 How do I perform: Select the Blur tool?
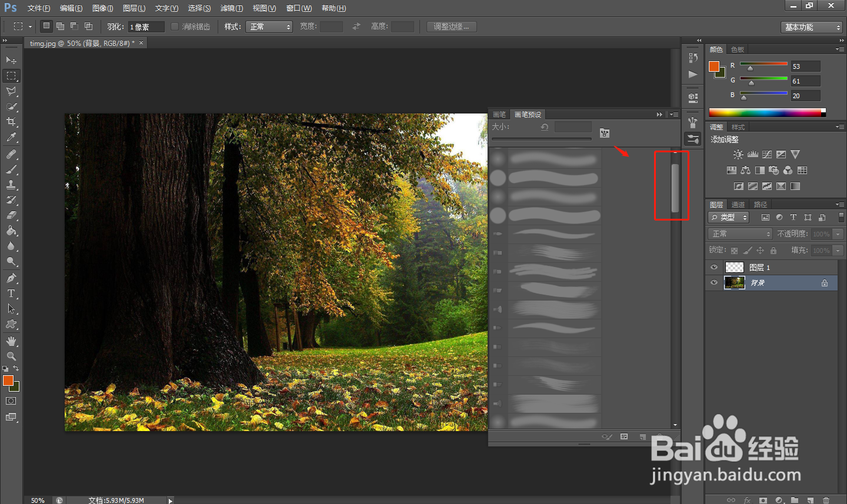[11, 246]
